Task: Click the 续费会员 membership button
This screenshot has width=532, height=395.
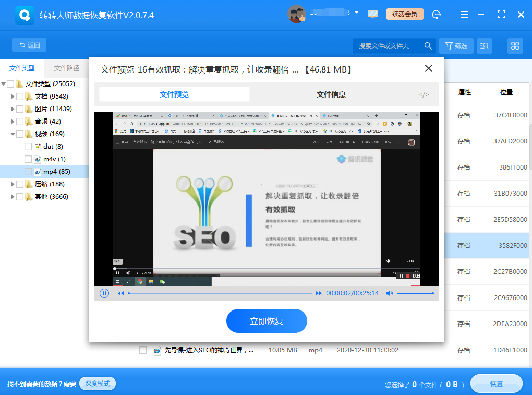Action: (x=405, y=14)
